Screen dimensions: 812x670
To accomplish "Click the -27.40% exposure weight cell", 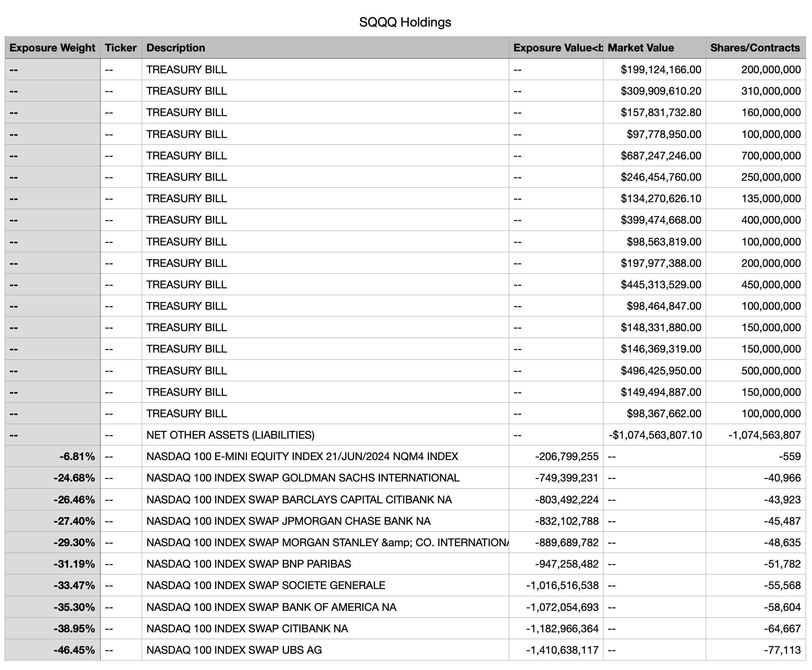I will pos(52,521).
